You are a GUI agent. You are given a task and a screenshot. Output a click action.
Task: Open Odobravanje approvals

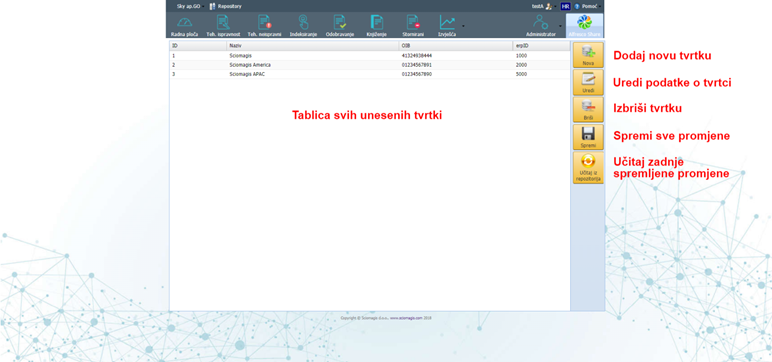pyautogui.click(x=340, y=26)
